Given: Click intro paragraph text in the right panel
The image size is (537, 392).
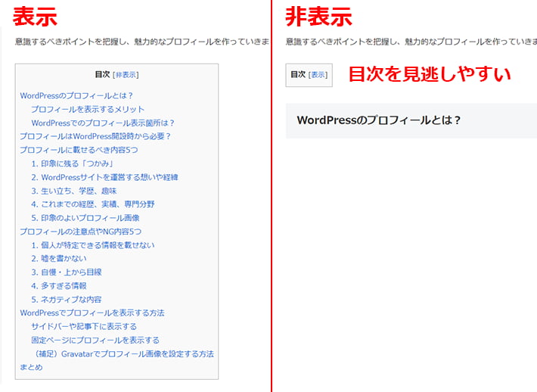Looking at the screenshot, I should [x=411, y=42].
